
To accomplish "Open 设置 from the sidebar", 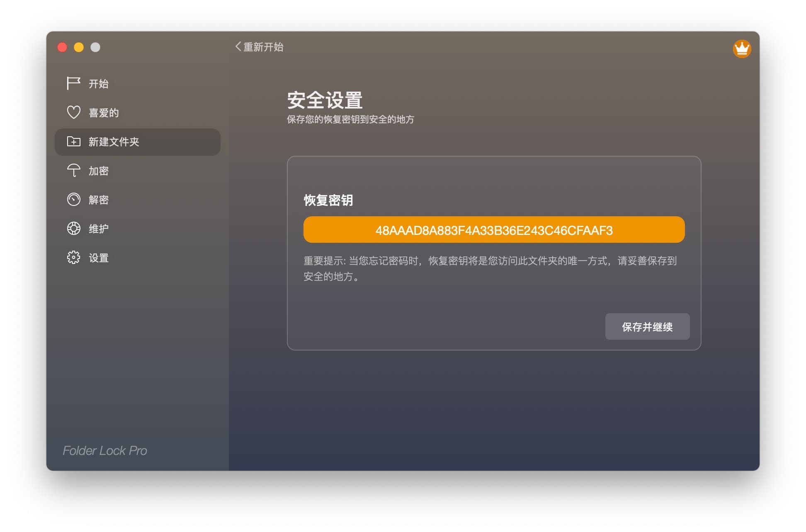I will 138,258.
